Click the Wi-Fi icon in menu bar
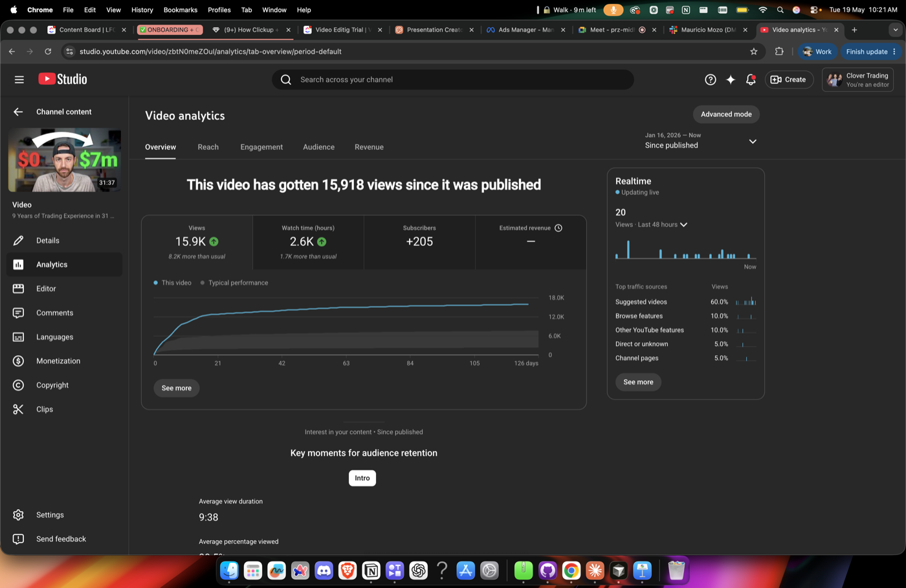 pyautogui.click(x=763, y=10)
